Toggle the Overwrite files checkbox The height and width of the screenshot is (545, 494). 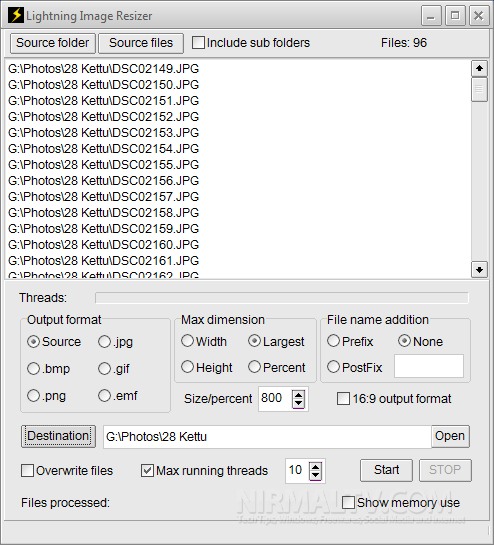[27, 471]
